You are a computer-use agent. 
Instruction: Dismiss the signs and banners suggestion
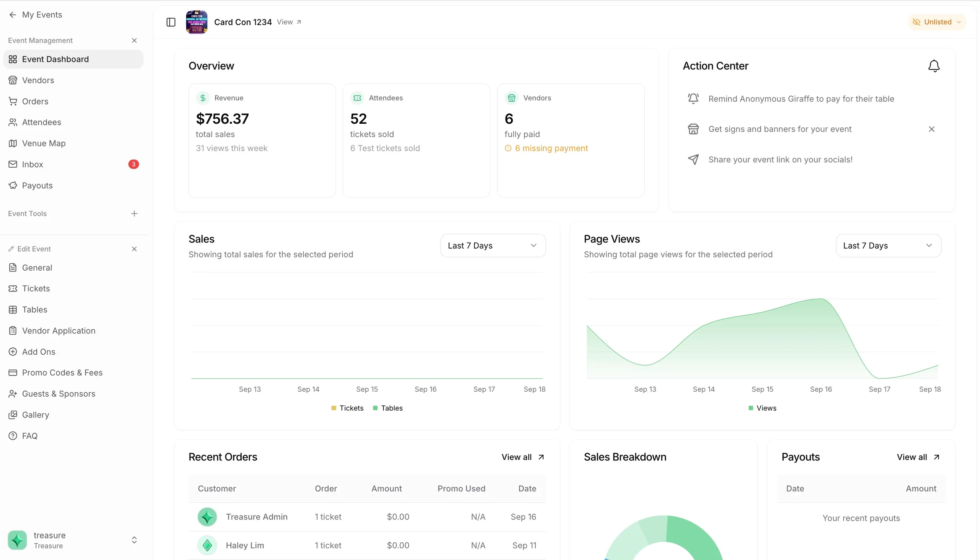931,129
